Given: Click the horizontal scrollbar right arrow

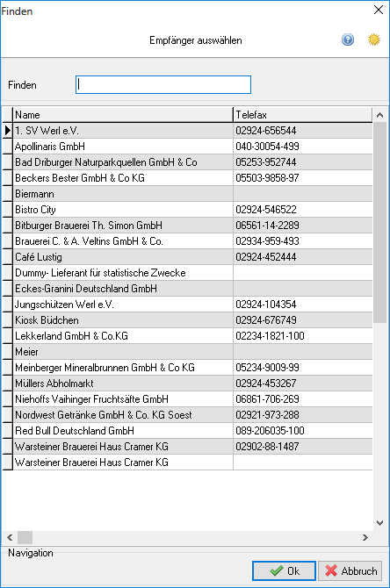Looking at the screenshot, I should [x=365, y=537].
